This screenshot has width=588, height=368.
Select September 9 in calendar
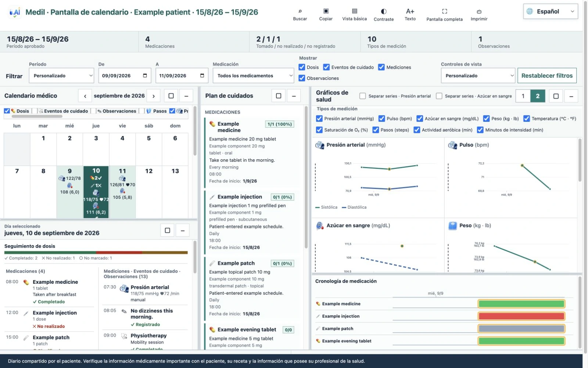(x=70, y=192)
